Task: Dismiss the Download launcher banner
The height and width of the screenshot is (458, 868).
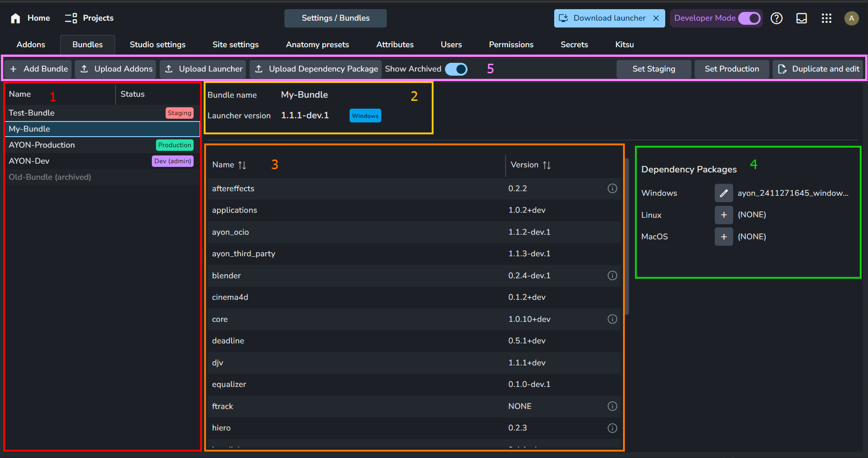Action: point(656,18)
